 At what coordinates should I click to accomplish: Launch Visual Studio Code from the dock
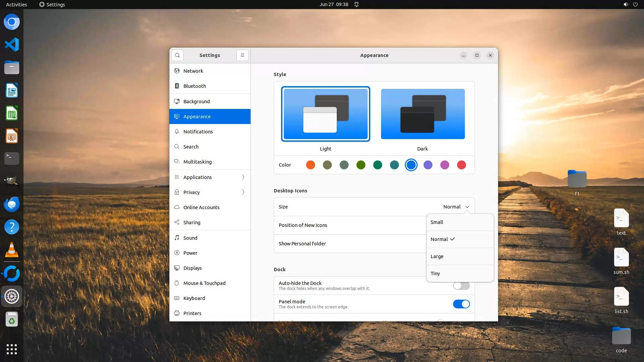point(12,45)
